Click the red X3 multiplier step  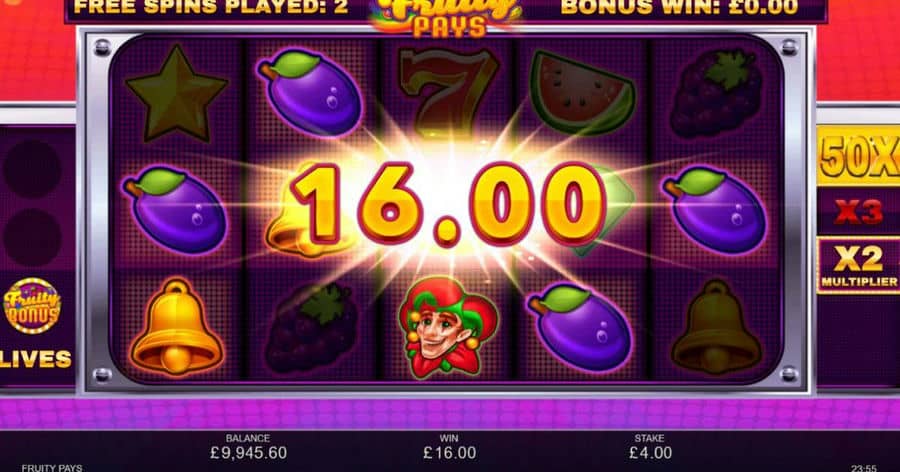859,212
